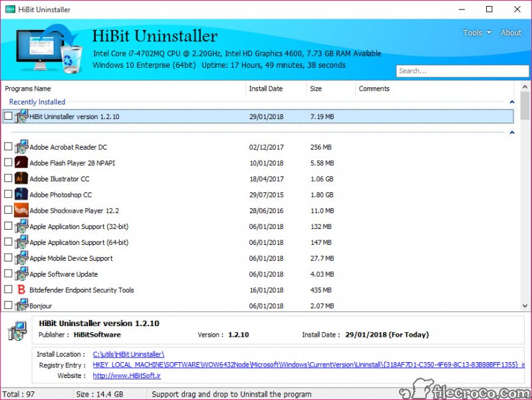This screenshot has height=400, width=532.
Task: Open the HKEY_LOCAL_MACHINE registry entry link
Action: [309, 365]
